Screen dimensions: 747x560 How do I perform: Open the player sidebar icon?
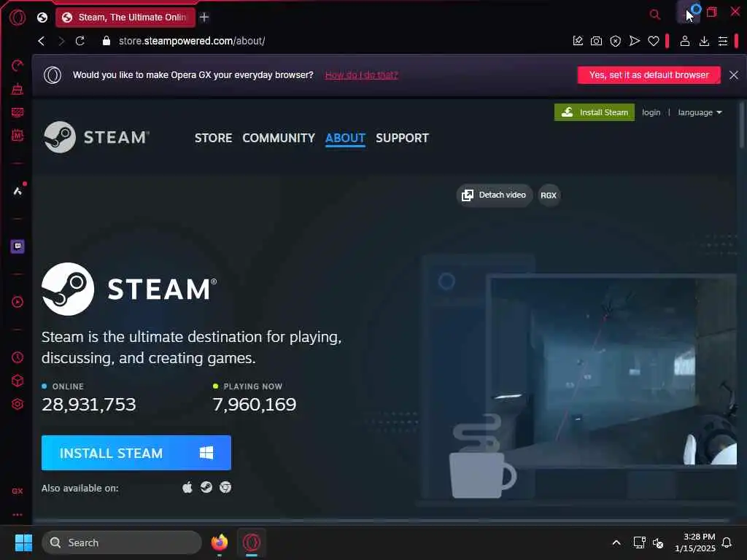(x=18, y=302)
